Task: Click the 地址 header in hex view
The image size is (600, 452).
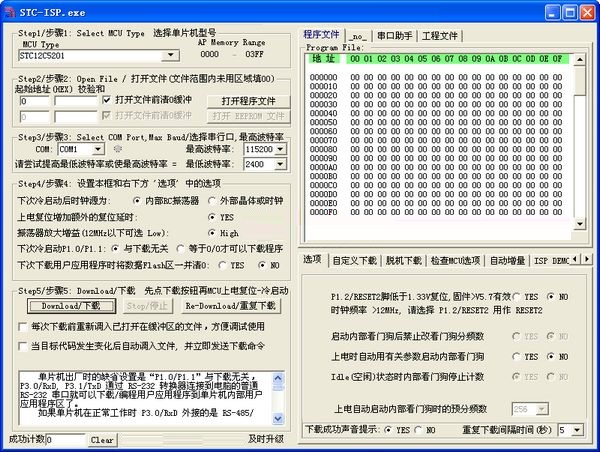Action: pos(323,59)
